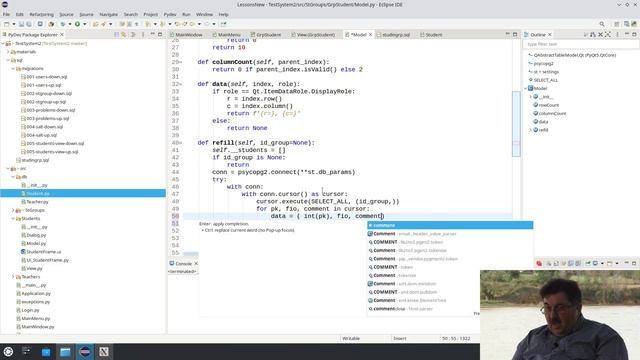
Task: Close the Outline view tab
Action: tap(550, 35)
